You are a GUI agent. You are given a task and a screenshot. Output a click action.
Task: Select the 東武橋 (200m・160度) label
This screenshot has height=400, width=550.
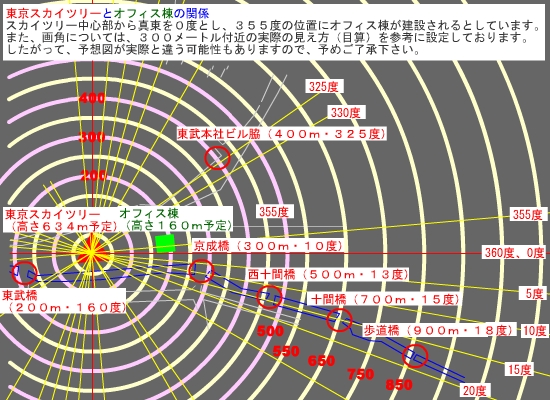click(63, 301)
